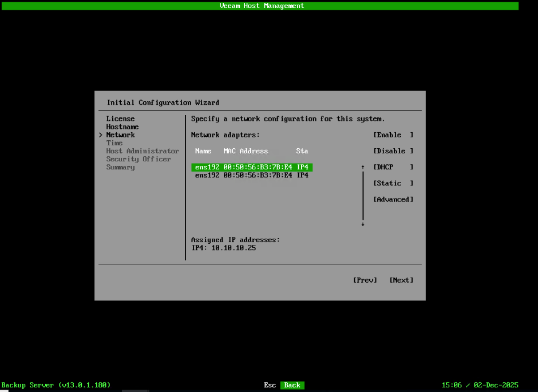Proceed using the Next button
The height and width of the screenshot is (392, 538).
[x=401, y=280]
